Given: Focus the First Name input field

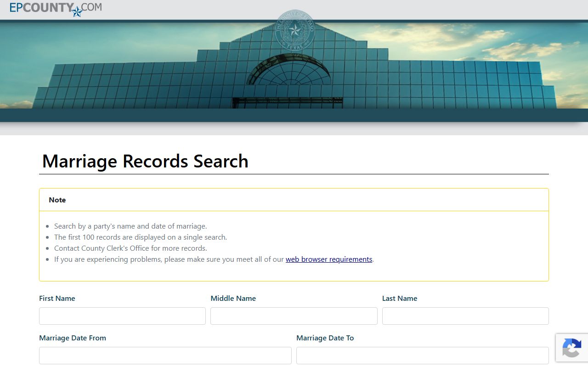Looking at the screenshot, I should pyautogui.click(x=122, y=316).
